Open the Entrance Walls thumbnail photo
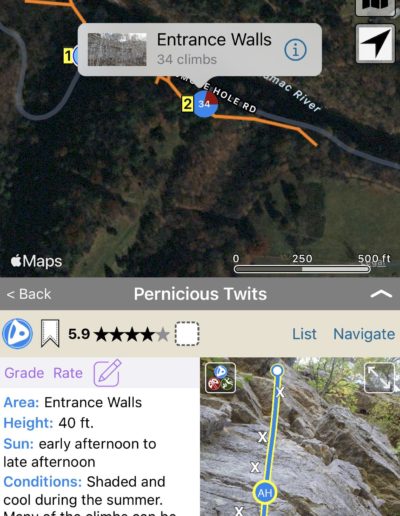Viewport: 400px width, 516px height. tap(117, 50)
